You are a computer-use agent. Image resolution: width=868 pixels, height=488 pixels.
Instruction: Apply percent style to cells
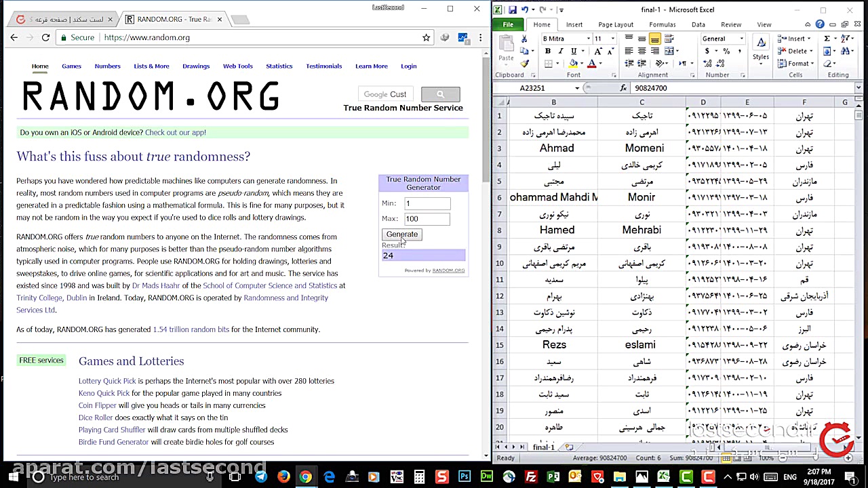pyautogui.click(x=726, y=52)
